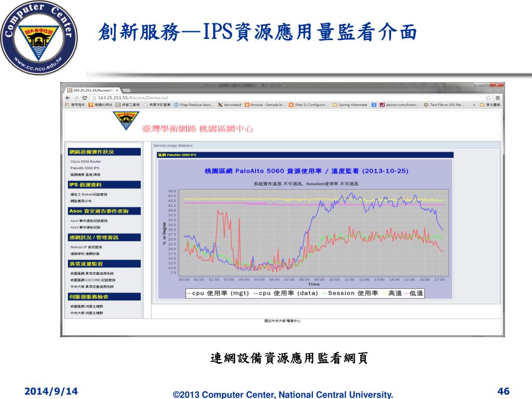This screenshot has height=399, width=532.
Task: Open the apps grid shortcut in the bookmarks bar
Action: pyautogui.click(x=67, y=105)
